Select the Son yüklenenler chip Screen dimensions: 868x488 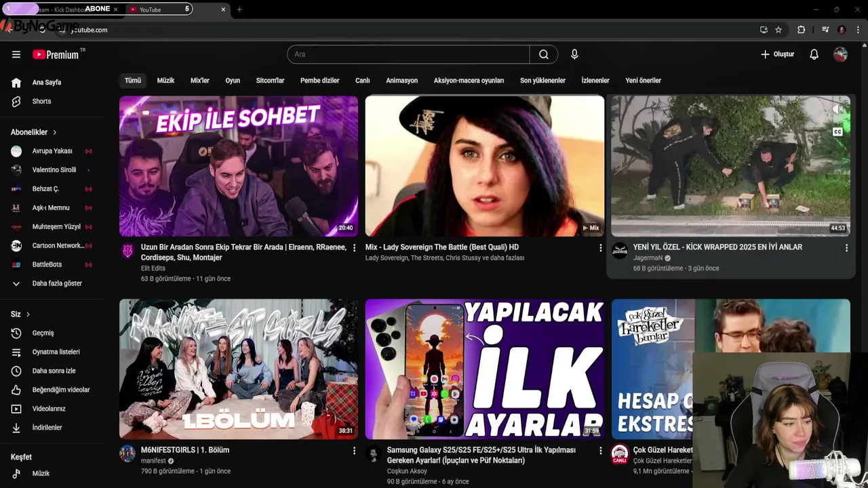[x=542, y=80]
